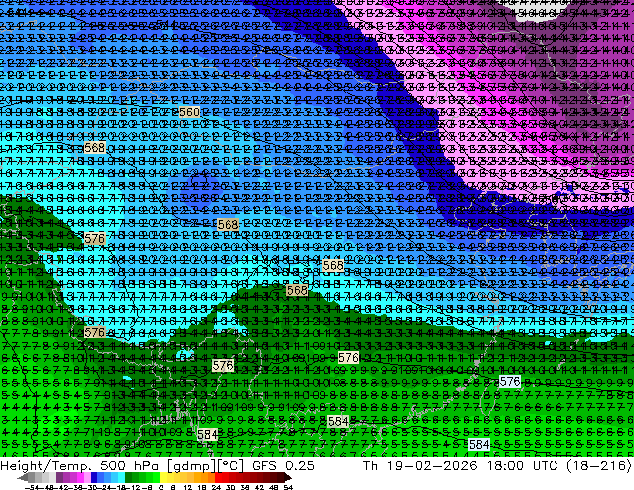Click the 54 value under the color scale

tap(288, 487)
